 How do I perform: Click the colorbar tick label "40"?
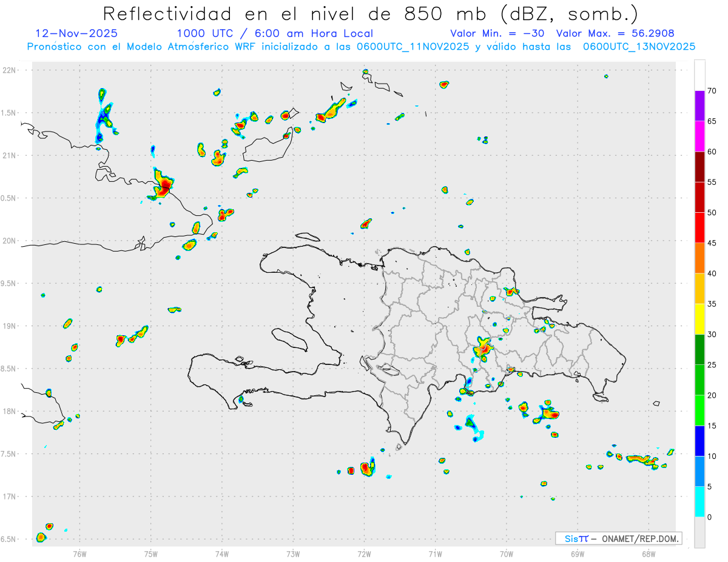point(712,273)
